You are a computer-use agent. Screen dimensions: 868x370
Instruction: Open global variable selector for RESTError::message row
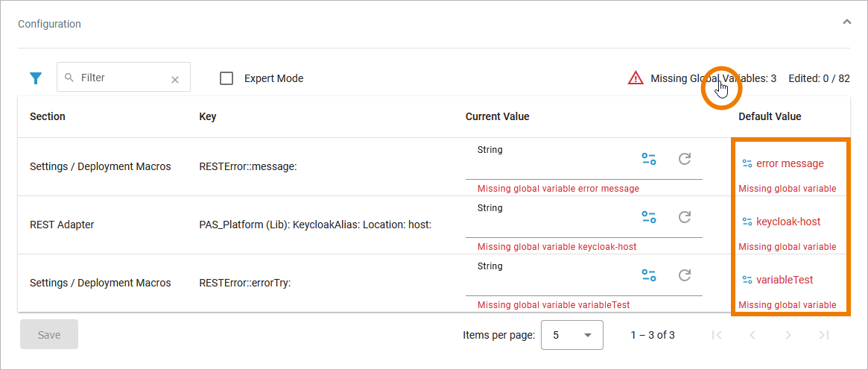tap(649, 159)
